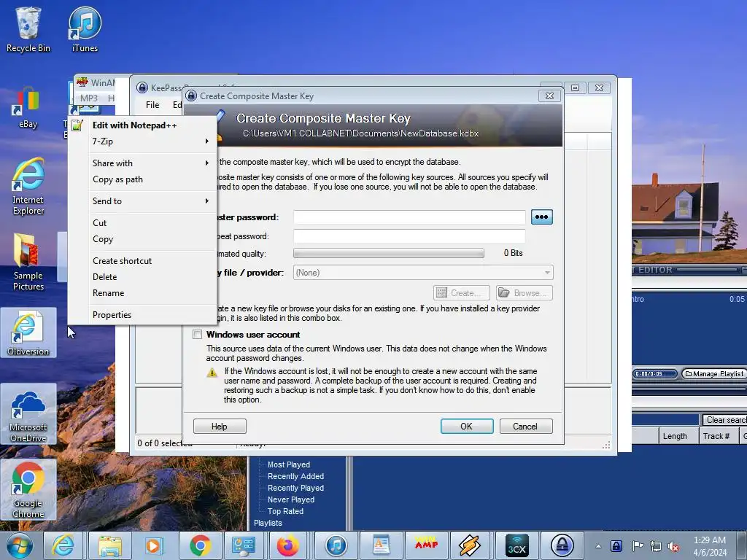Open the Action Center flag tray icon
Viewport: 747px width, 560px height.
[638, 545]
